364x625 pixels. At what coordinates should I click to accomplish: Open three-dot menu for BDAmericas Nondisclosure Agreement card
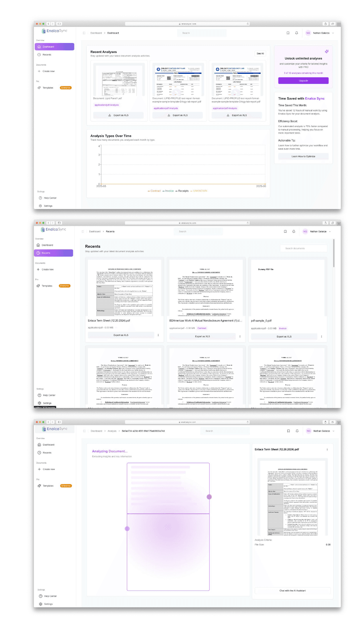[x=240, y=336]
